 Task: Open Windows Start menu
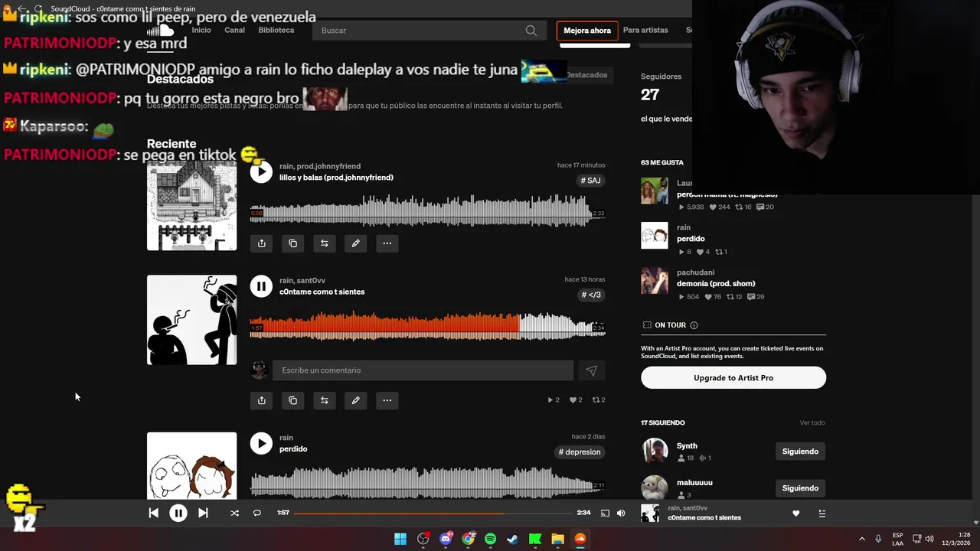coord(400,539)
